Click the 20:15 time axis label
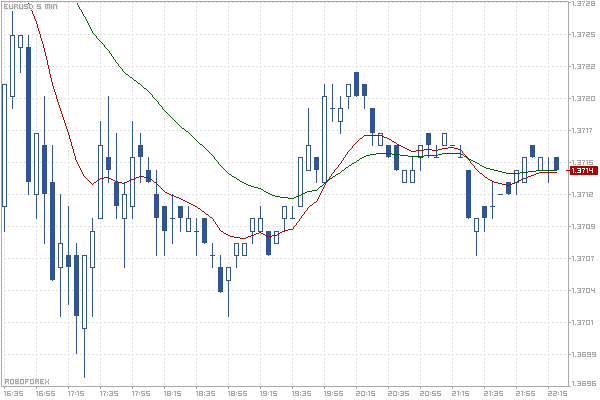This screenshot has height=400, width=600. [365, 393]
